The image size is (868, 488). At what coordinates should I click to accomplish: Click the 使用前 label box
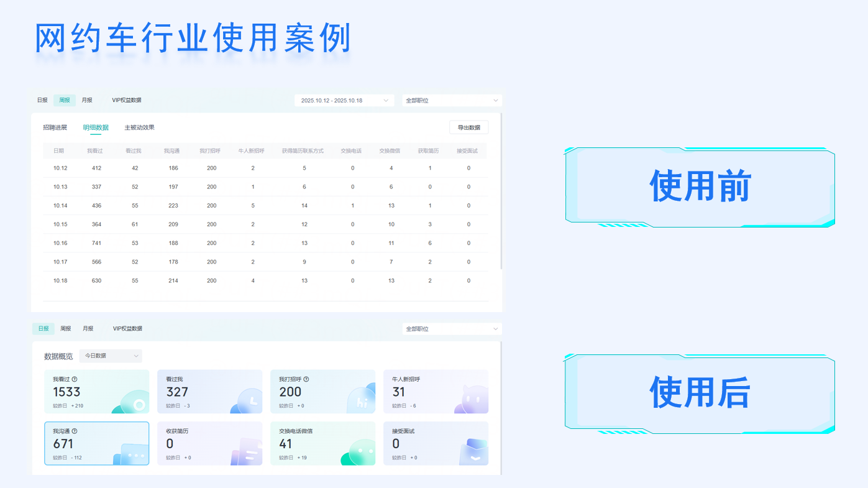(x=700, y=186)
